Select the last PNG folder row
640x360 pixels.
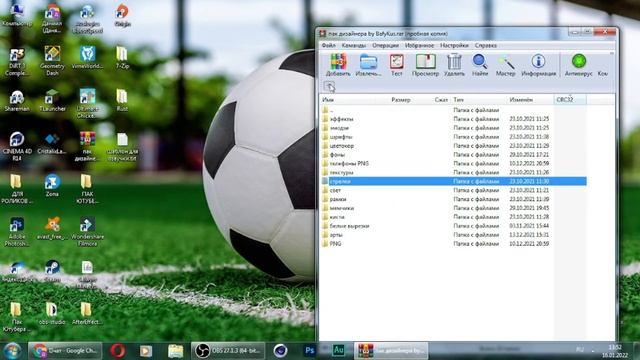pos(453,244)
